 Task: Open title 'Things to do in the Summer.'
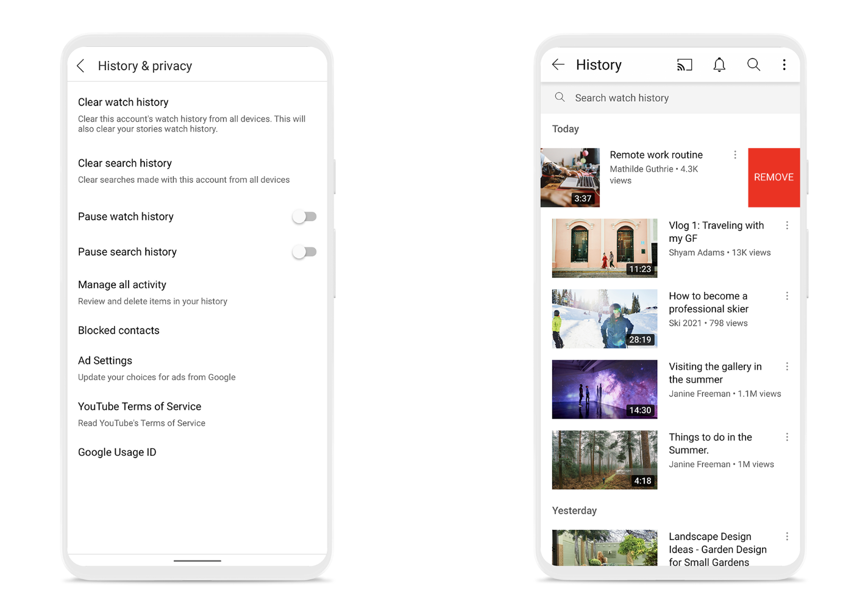click(x=710, y=444)
